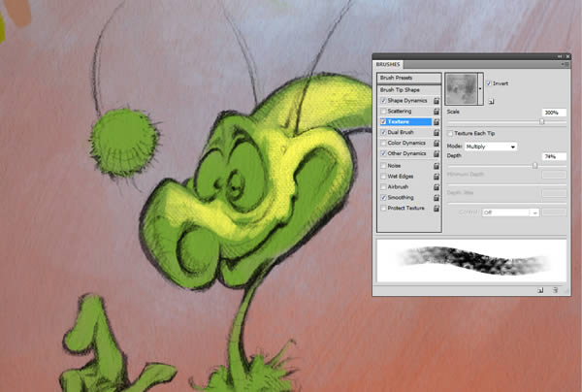This screenshot has height=392, width=582.
Task: Select the Shape Dynamics label
Action: coord(407,101)
